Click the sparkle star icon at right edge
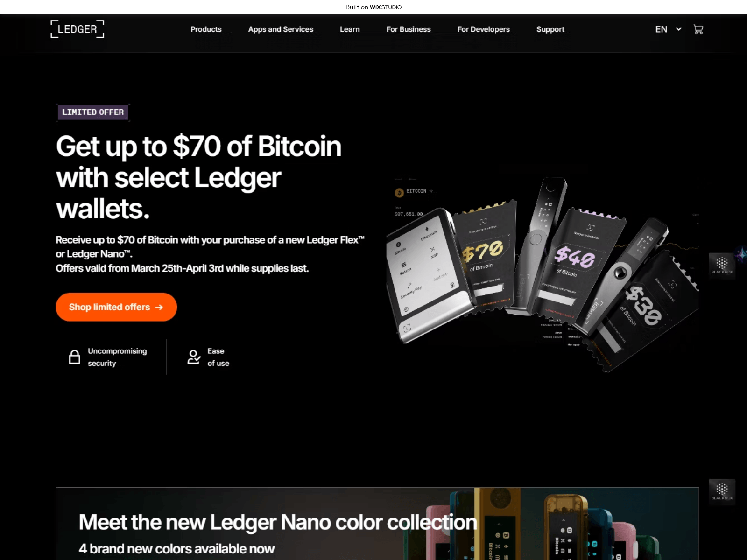 [x=741, y=254]
